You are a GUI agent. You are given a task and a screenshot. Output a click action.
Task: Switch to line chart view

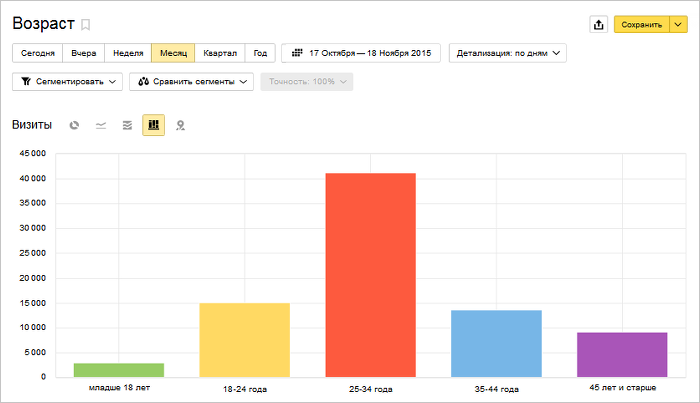tap(101, 125)
